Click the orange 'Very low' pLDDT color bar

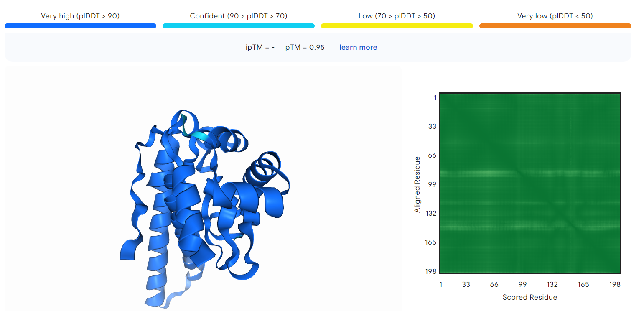pos(555,26)
